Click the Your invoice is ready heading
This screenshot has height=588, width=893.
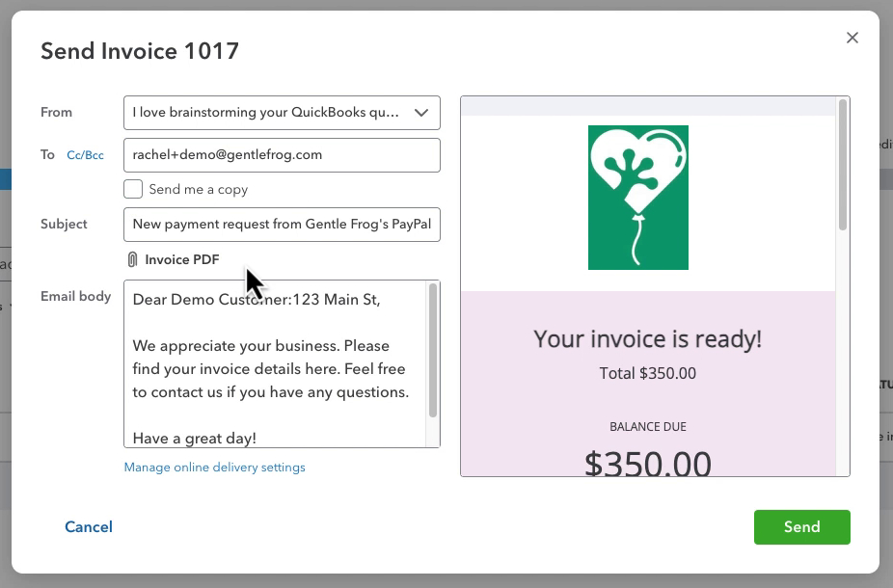tap(647, 339)
